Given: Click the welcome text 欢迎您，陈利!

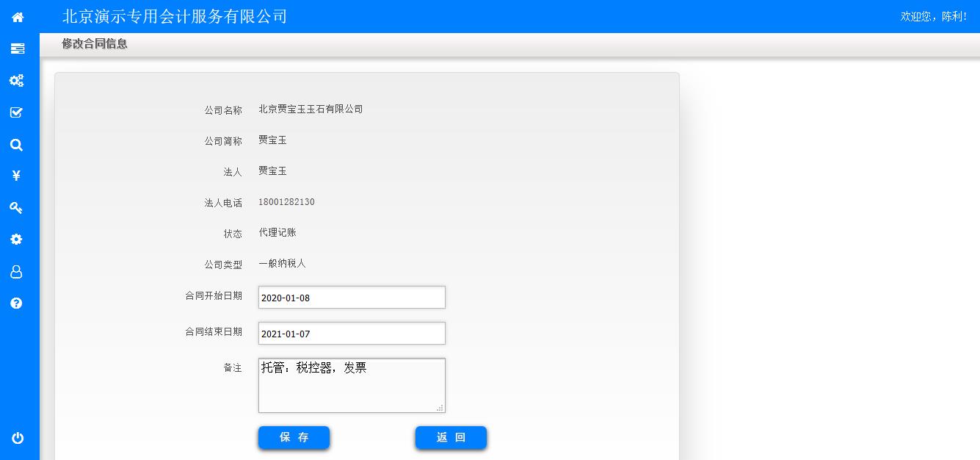Looking at the screenshot, I should [934, 16].
